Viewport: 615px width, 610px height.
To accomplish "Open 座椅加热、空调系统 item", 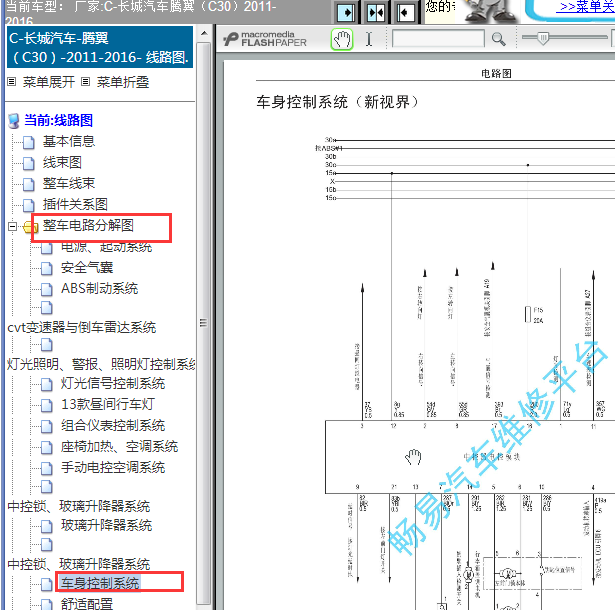I will tap(120, 446).
